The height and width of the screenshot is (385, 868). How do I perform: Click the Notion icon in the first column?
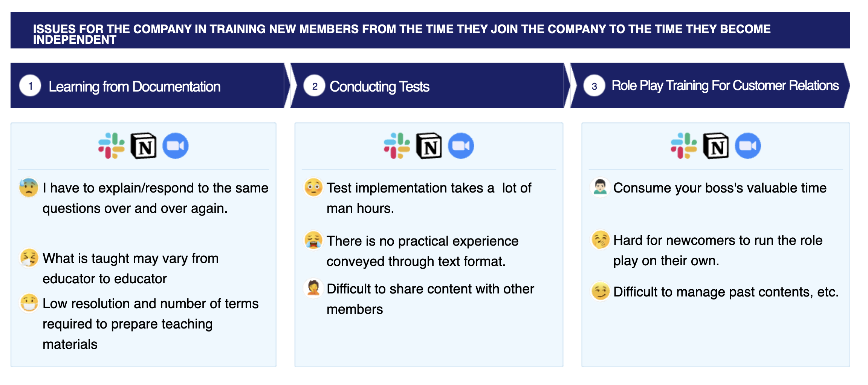click(x=144, y=146)
